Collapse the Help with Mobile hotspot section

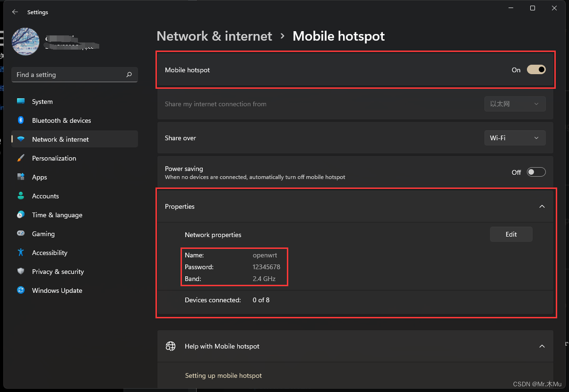coord(542,346)
